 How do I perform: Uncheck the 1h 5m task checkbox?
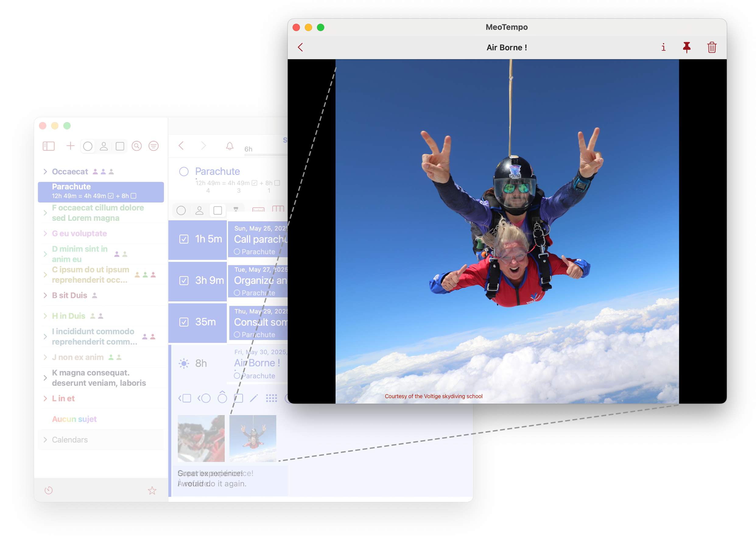(x=184, y=239)
